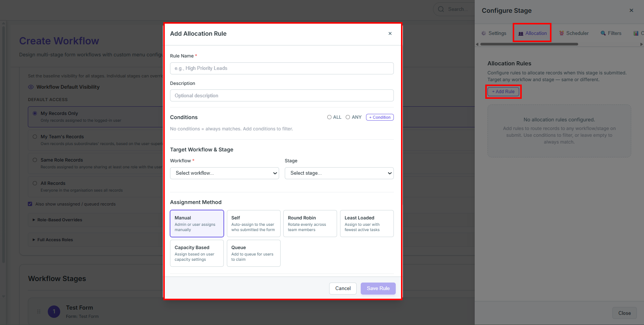Image resolution: width=644 pixels, height=325 pixels.
Task: Switch to the Filters tab
Action: click(611, 33)
